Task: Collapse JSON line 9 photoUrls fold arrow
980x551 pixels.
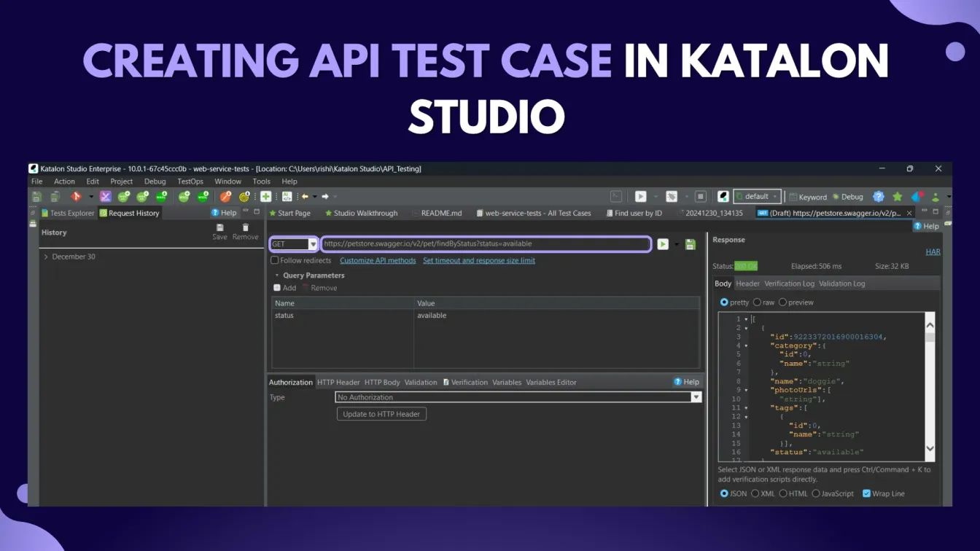Action: point(746,390)
